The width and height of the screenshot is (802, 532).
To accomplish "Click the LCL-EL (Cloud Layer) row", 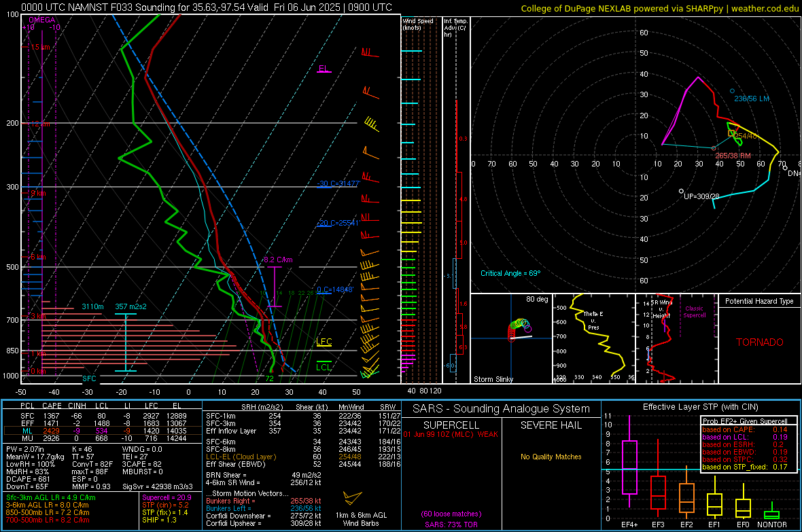I will point(304,457).
